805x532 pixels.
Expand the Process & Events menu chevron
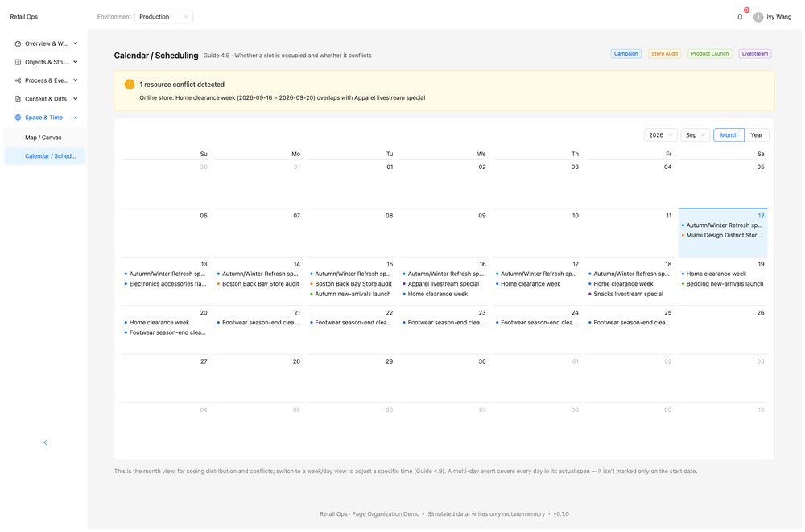point(76,80)
